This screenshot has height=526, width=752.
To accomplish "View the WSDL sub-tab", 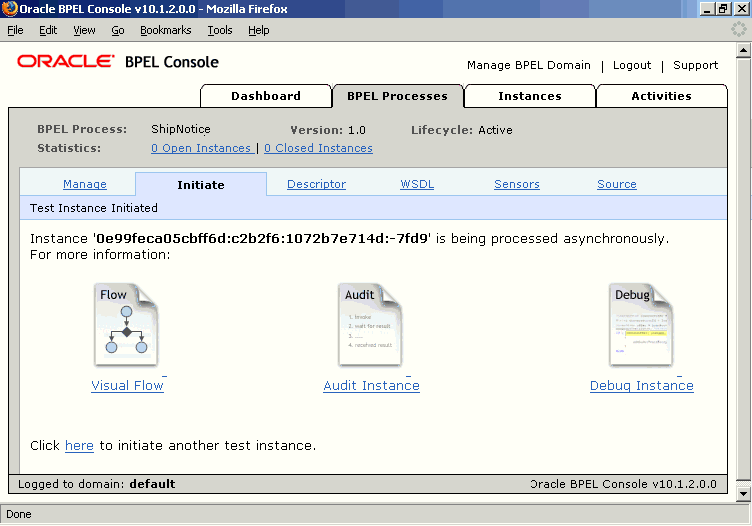I will 417,184.
